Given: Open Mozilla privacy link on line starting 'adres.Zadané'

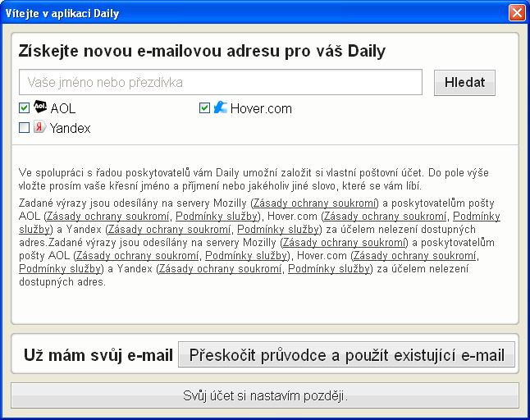Looking at the screenshot, I should click(x=344, y=243).
